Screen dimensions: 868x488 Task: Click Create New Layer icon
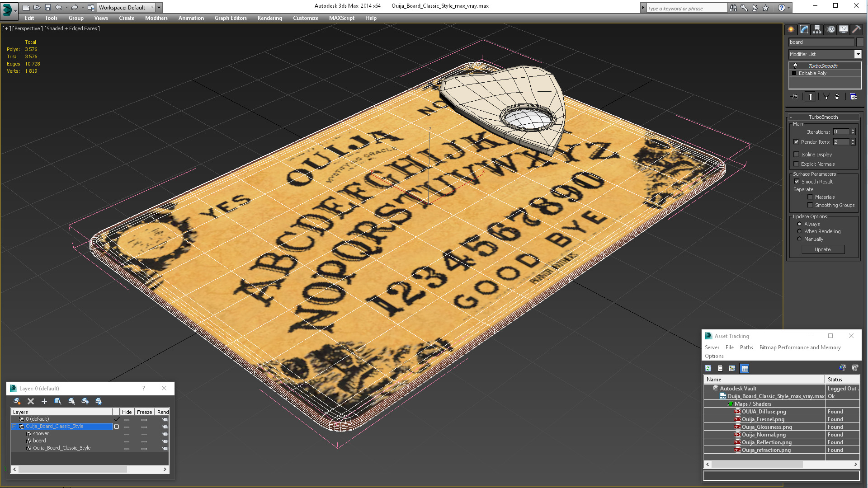(x=17, y=401)
